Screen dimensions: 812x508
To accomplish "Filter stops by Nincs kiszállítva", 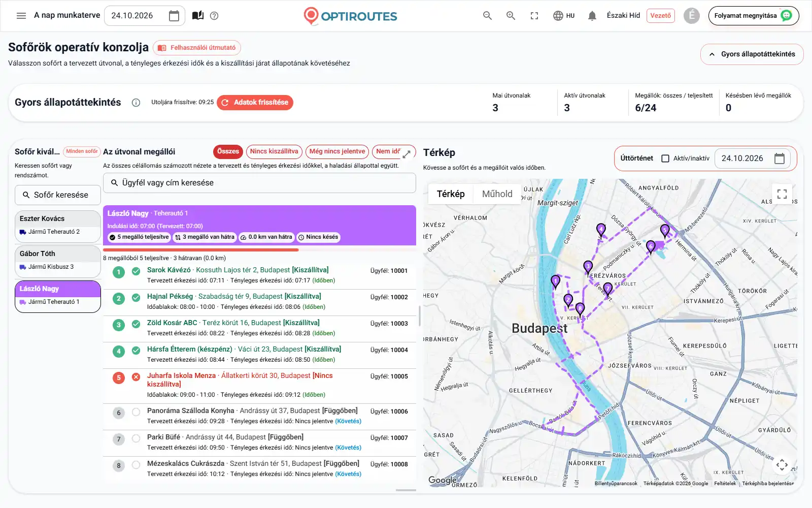I will [x=274, y=151].
